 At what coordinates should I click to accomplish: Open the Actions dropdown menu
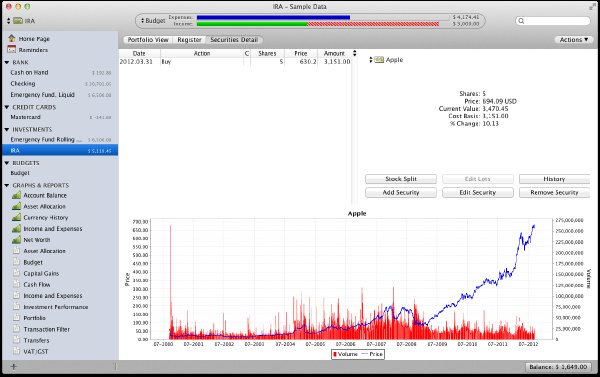click(574, 39)
